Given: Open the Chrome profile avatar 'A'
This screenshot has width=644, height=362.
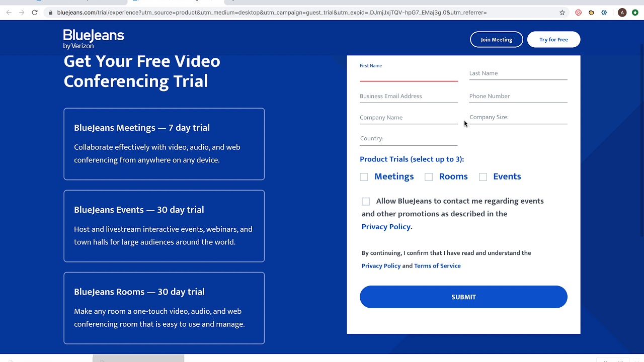Looking at the screenshot, I should pos(622,13).
